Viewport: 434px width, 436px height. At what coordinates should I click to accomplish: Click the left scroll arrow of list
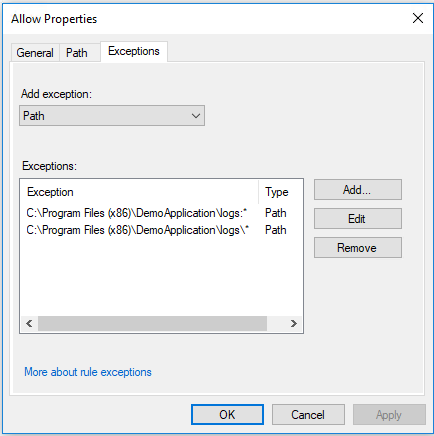click(29, 324)
